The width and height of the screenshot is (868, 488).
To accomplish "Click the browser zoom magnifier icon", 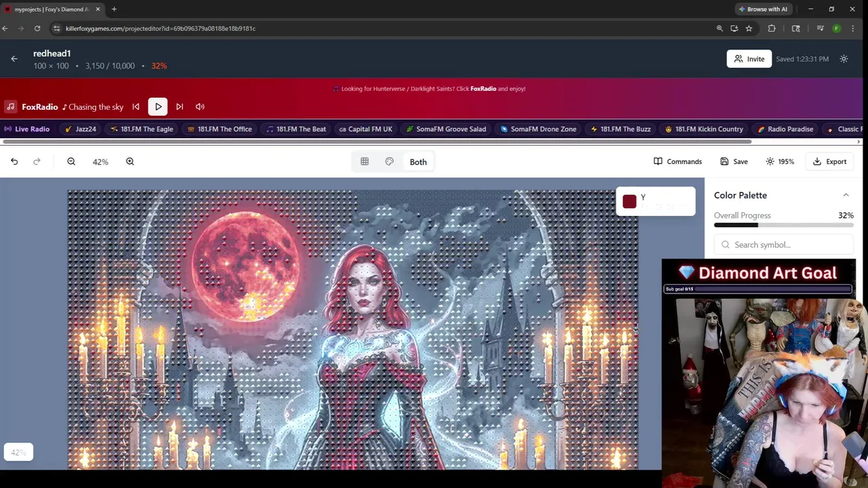I will click(x=719, y=28).
